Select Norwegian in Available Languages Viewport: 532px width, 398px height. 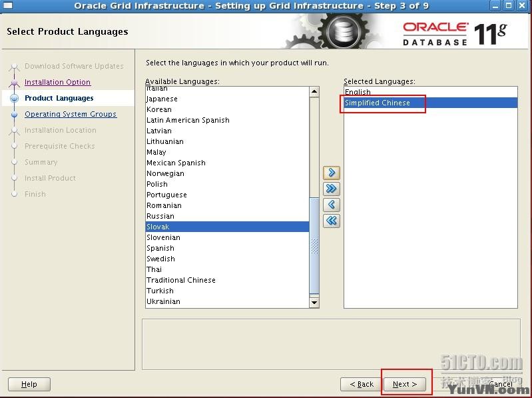227,173
